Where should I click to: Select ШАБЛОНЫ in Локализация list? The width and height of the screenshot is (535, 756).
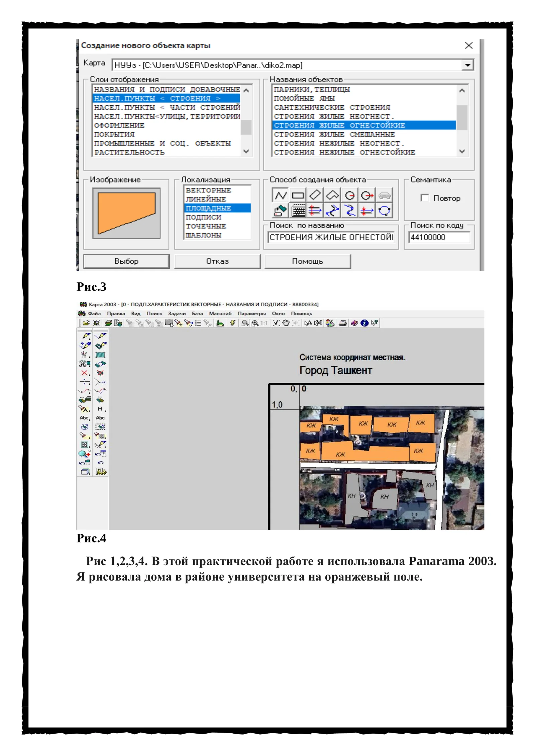(x=217, y=235)
